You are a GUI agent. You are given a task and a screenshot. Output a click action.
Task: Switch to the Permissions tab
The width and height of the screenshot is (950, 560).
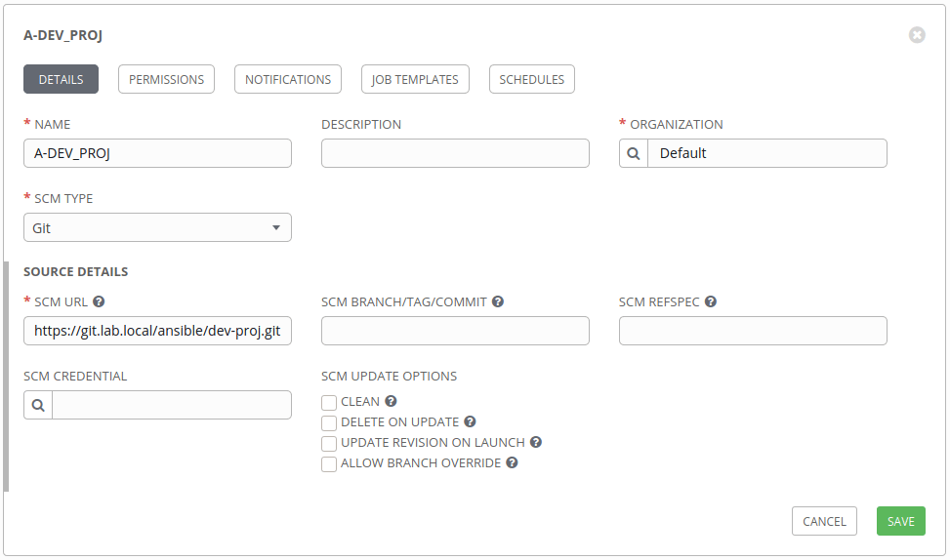[166, 79]
